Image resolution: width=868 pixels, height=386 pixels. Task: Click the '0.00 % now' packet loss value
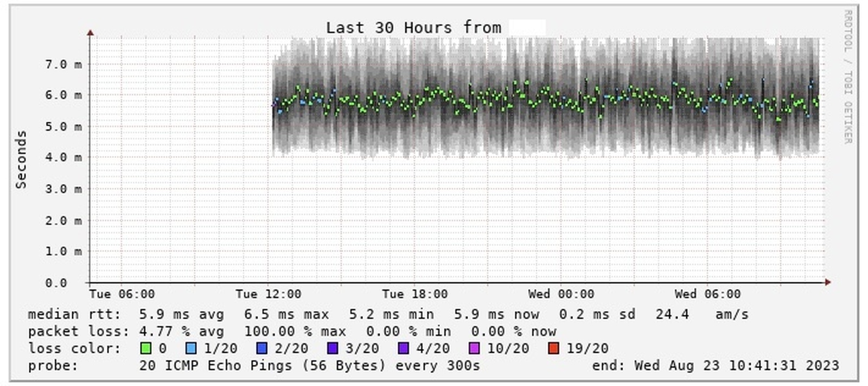(514, 331)
